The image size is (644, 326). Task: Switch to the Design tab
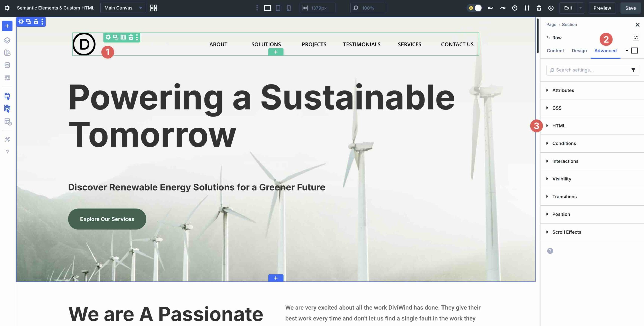click(579, 51)
